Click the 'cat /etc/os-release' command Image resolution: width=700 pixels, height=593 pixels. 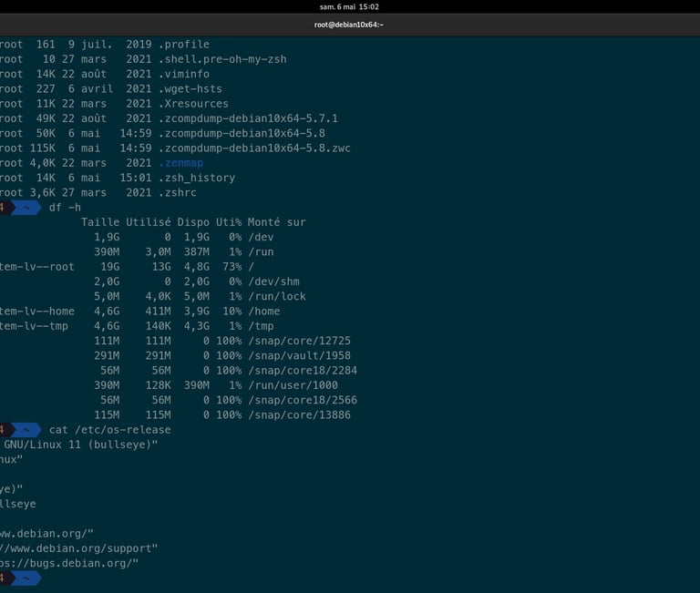coord(109,430)
